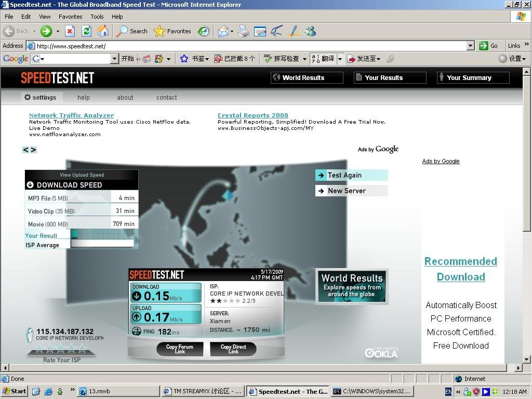Open the Favorites menu
Screen dimensions: 532x399
pyautogui.click(x=70, y=17)
